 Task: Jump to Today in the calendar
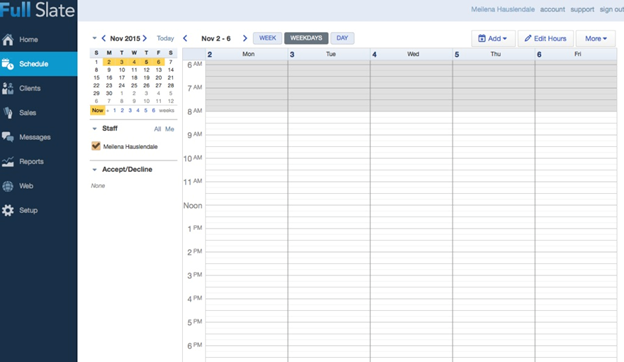pyautogui.click(x=165, y=38)
